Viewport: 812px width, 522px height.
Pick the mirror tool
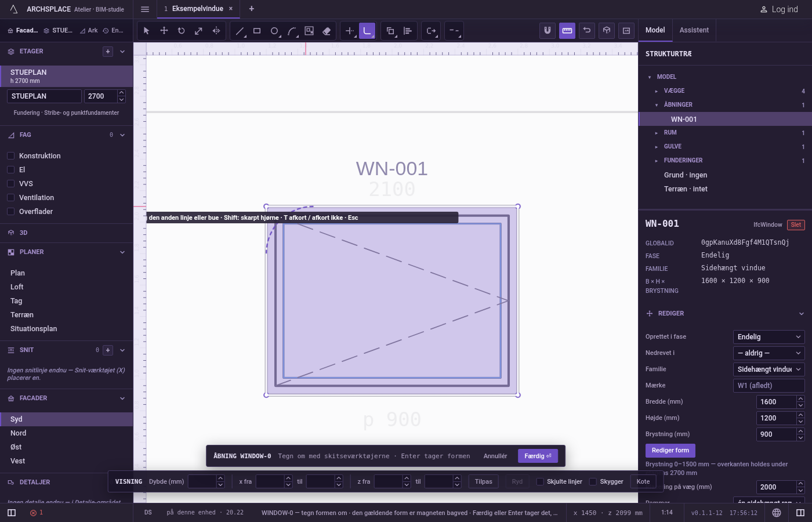tap(216, 31)
